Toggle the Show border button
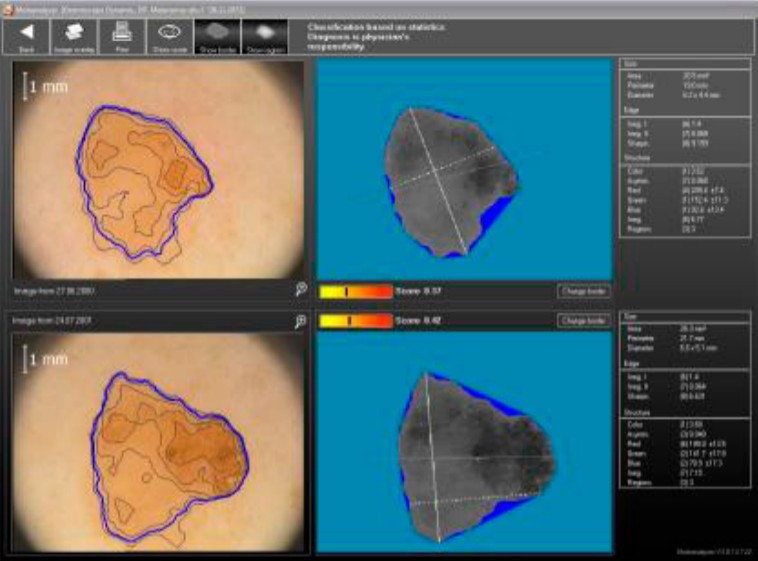Image resolution: width=758 pixels, height=561 pixels. (x=217, y=36)
